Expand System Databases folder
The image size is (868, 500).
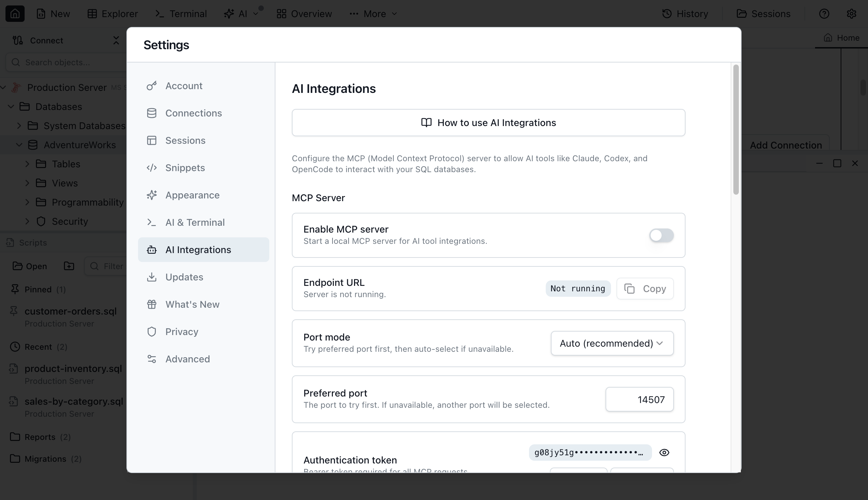click(19, 126)
